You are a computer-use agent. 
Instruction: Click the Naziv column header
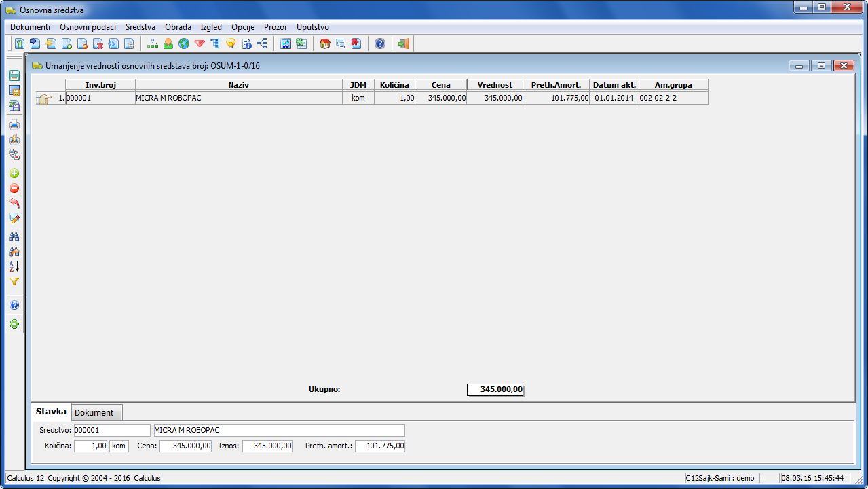(x=239, y=85)
